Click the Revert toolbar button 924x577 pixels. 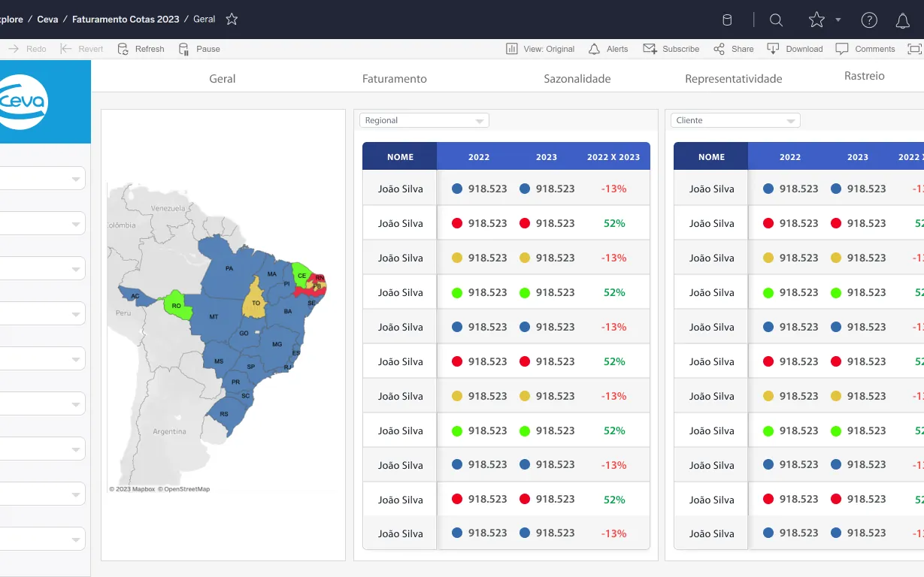[x=82, y=49]
